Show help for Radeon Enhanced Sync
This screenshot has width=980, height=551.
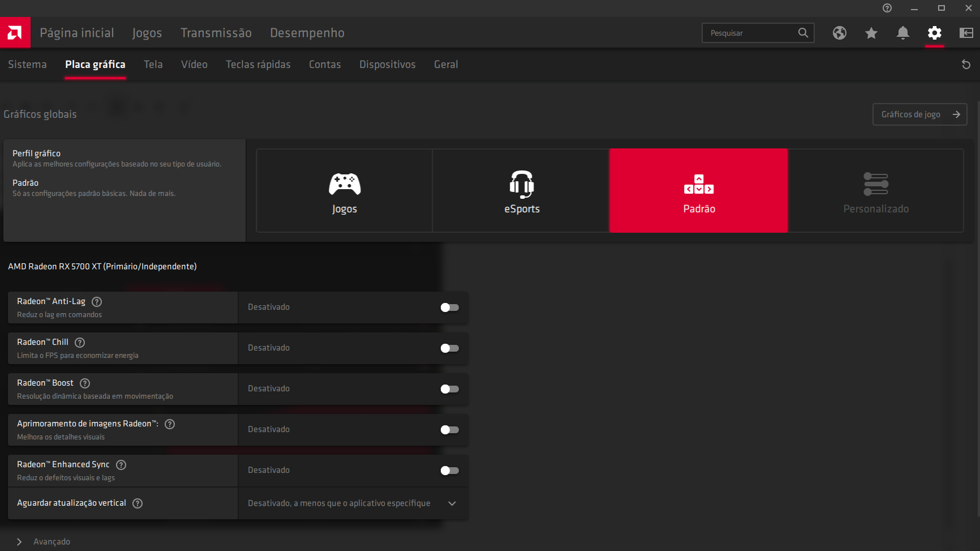tap(121, 465)
